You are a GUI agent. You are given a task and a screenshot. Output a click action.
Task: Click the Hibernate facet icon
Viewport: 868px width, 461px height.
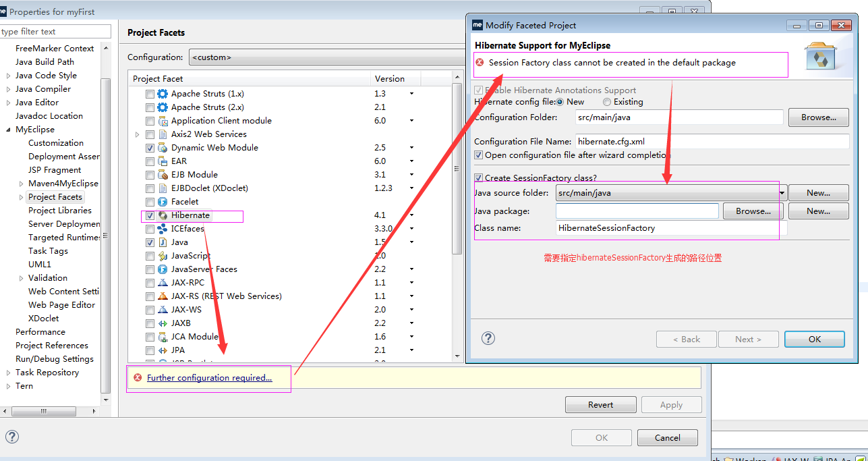[x=163, y=215]
